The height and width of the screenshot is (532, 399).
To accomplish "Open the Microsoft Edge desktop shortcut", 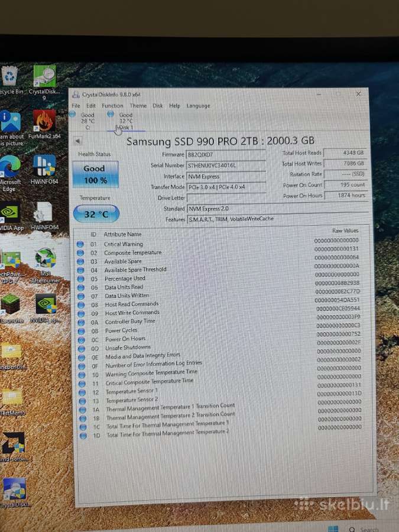I will pyautogui.click(x=9, y=173).
